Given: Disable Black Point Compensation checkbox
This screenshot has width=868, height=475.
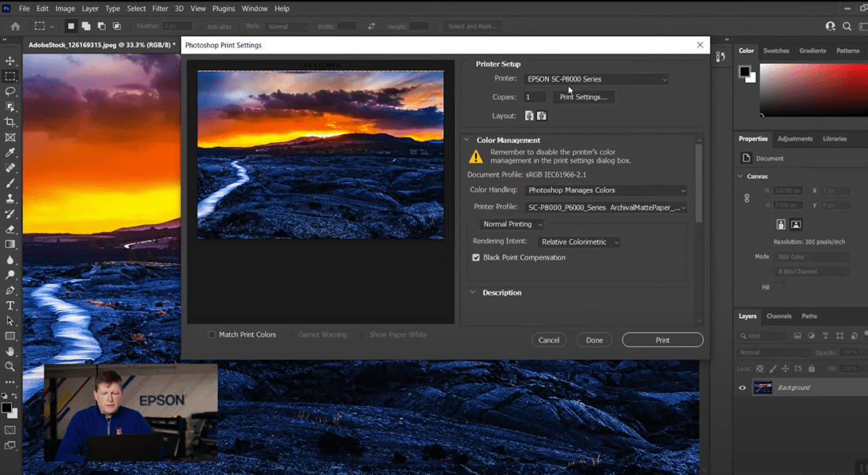Looking at the screenshot, I should [476, 258].
